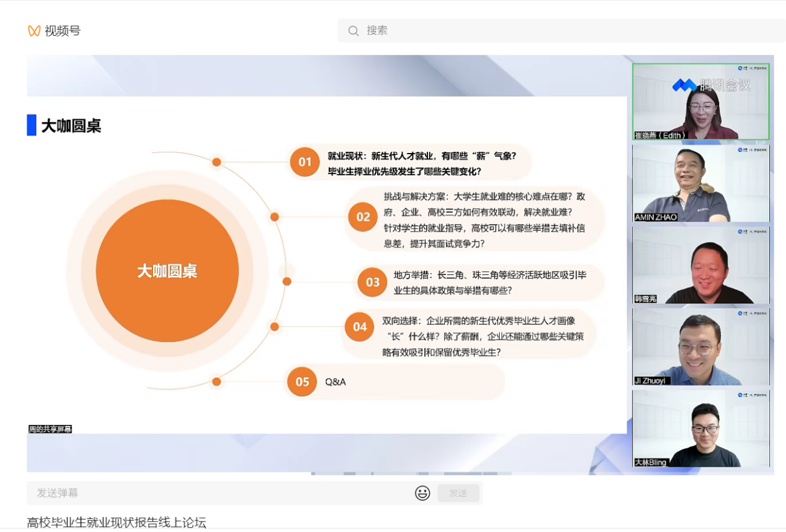Click the 视频号 logo icon
Viewport: 786px width, 532px height.
pos(34,31)
